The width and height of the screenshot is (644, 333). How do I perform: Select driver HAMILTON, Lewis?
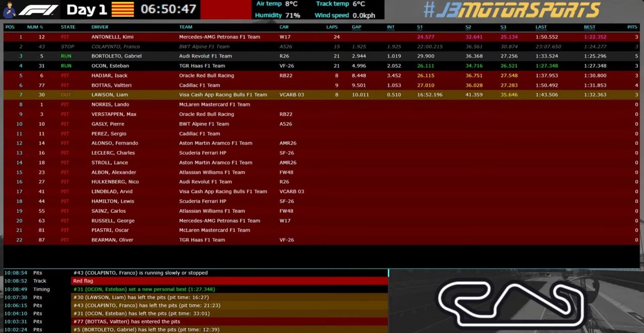113,201
